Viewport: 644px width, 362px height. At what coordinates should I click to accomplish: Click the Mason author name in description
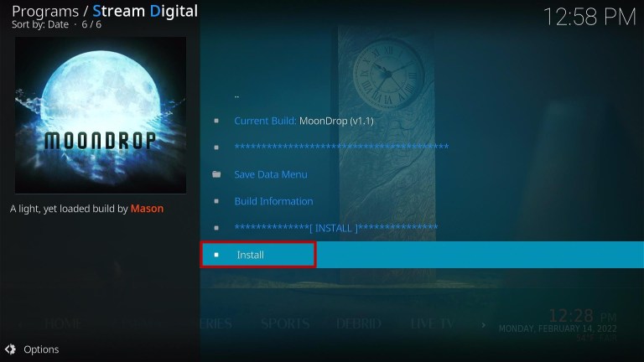tap(147, 209)
